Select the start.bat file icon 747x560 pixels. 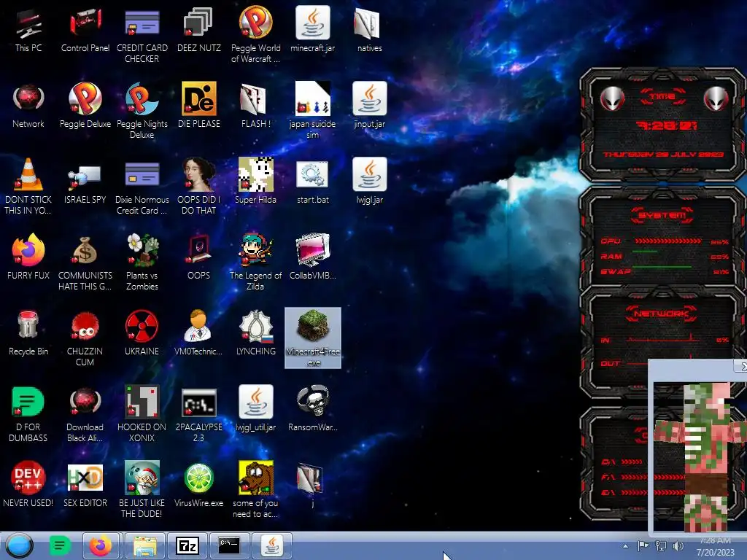point(312,175)
